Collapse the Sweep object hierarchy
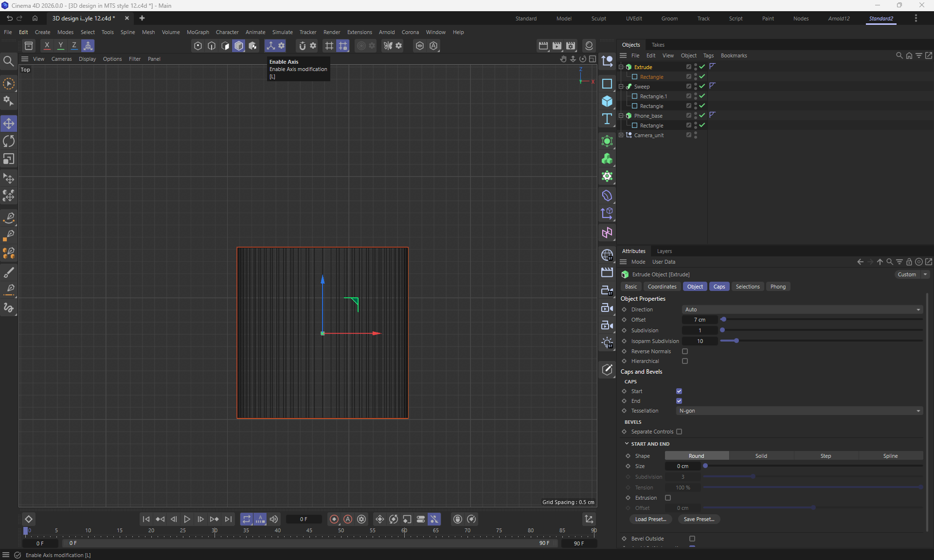Screen dimensions: 934x560 (x=621, y=87)
